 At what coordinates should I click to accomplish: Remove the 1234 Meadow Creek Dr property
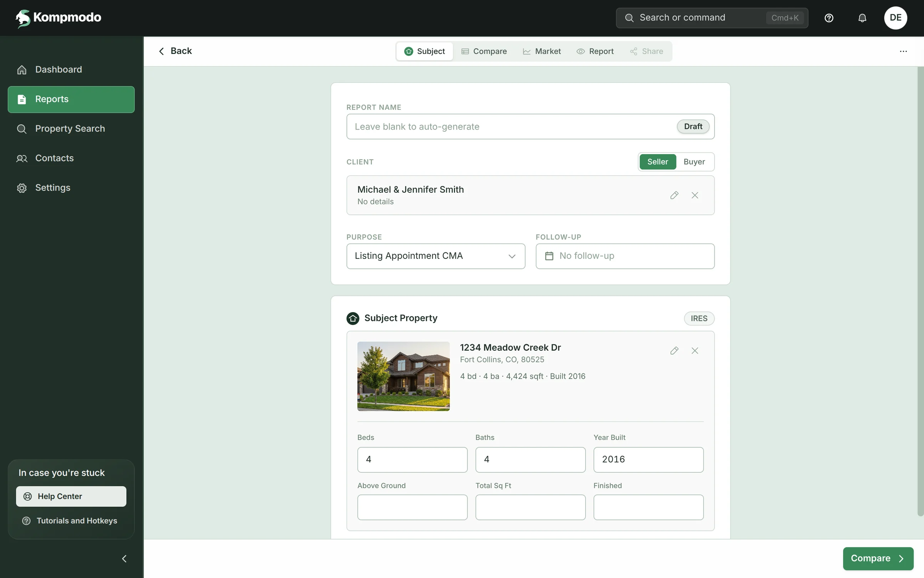pos(695,351)
